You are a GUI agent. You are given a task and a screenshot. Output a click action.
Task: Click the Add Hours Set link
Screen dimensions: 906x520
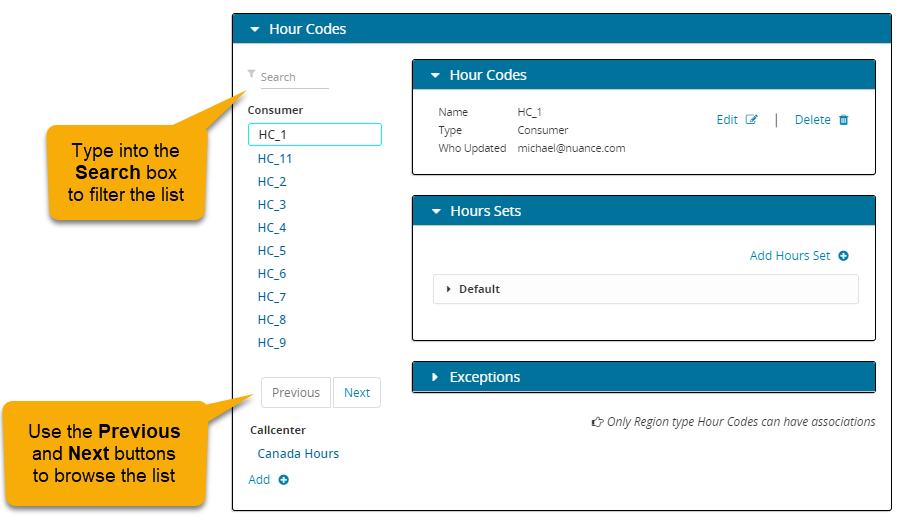click(790, 256)
